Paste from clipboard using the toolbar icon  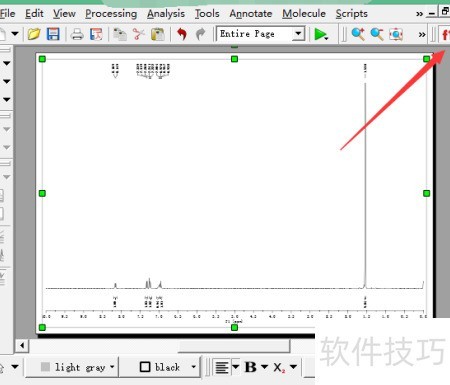pos(158,34)
